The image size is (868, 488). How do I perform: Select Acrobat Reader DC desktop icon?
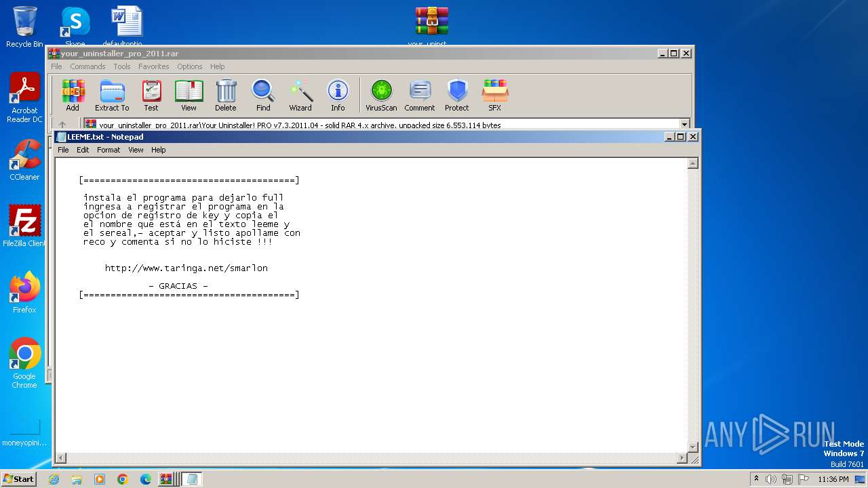coord(24,98)
